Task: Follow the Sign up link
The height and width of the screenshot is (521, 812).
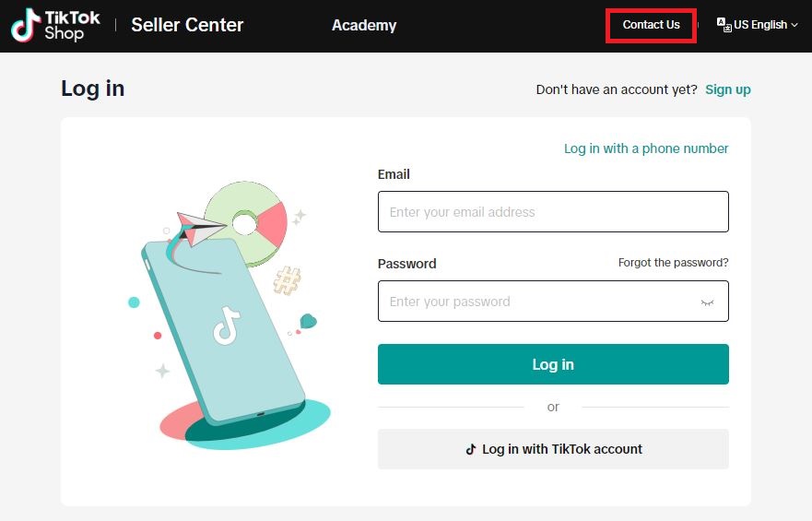Action: (727, 89)
